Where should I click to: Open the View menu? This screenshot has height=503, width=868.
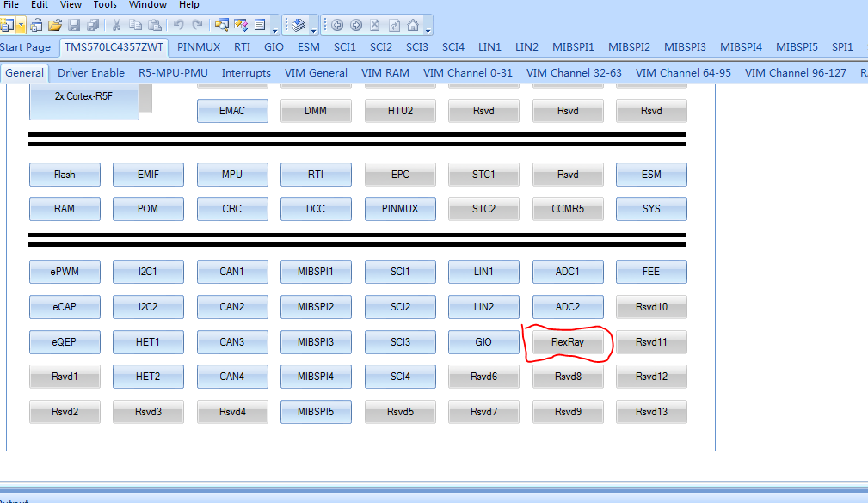[71, 4]
